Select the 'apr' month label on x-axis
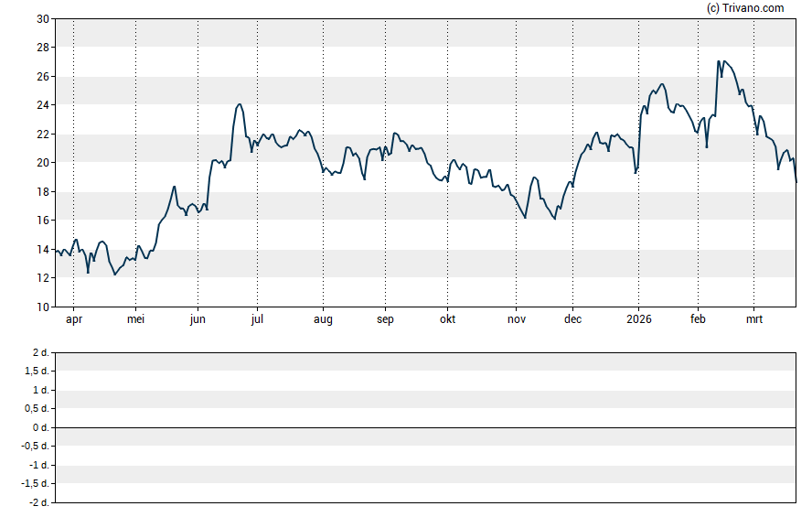The width and height of the screenshot is (812, 517). pos(73,320)
